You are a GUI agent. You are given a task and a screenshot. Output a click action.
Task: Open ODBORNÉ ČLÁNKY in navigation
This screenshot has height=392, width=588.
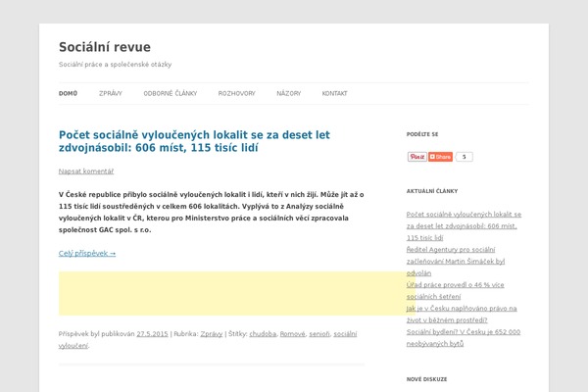[171, 93]
